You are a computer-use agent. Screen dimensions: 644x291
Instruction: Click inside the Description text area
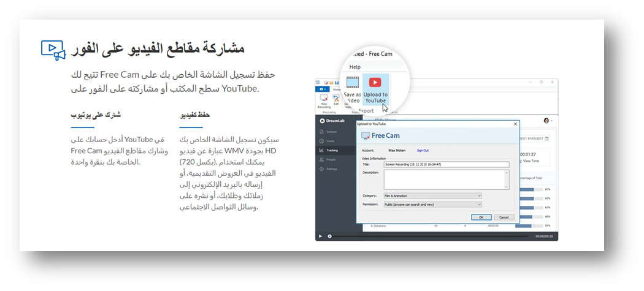coord(447,180)
